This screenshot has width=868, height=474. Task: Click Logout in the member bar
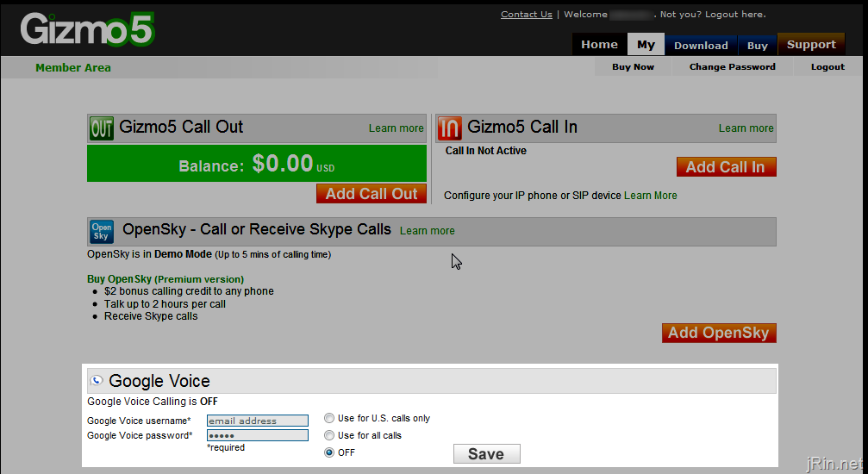(x=827, y=67)
